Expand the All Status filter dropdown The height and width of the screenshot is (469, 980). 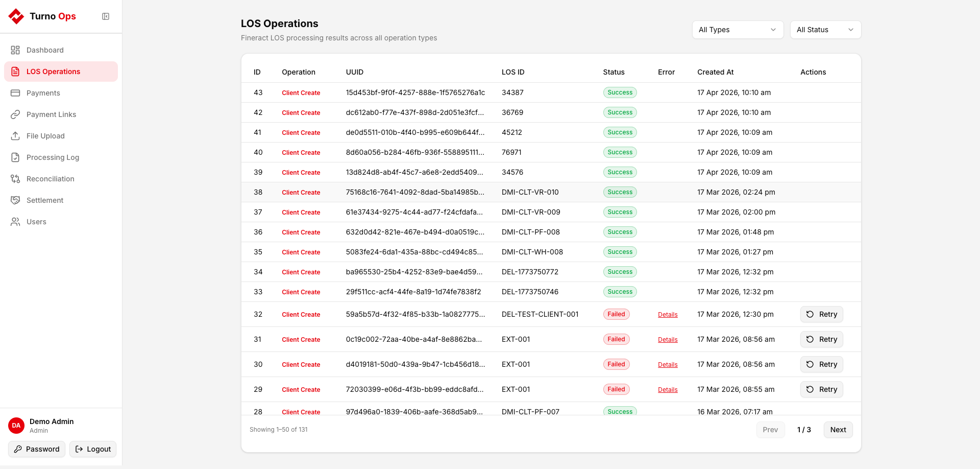[825, 30]
